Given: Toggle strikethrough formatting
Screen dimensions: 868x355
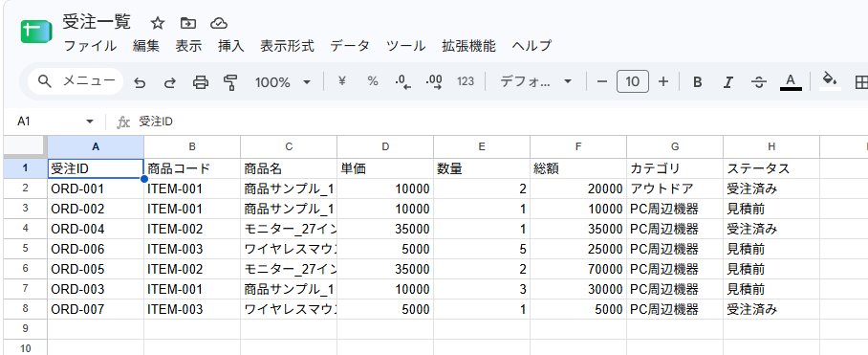Looking at the screenshot, I should pyautogui.click(x=758, y=82).
